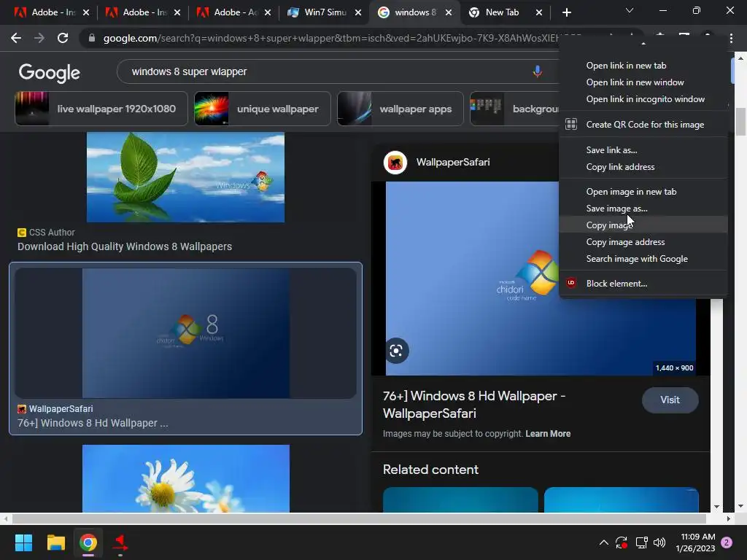Click the Google logo

[50, 72]
